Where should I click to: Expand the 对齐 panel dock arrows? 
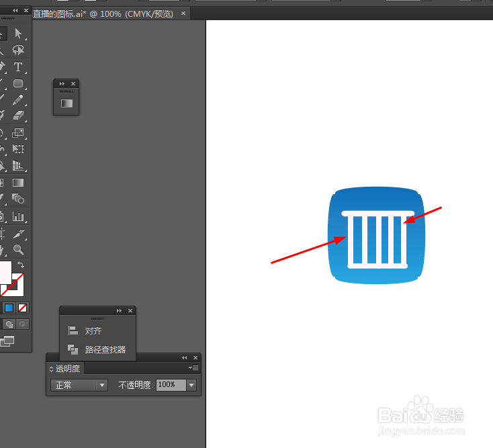pyautogui.click(x=119, y=310)
